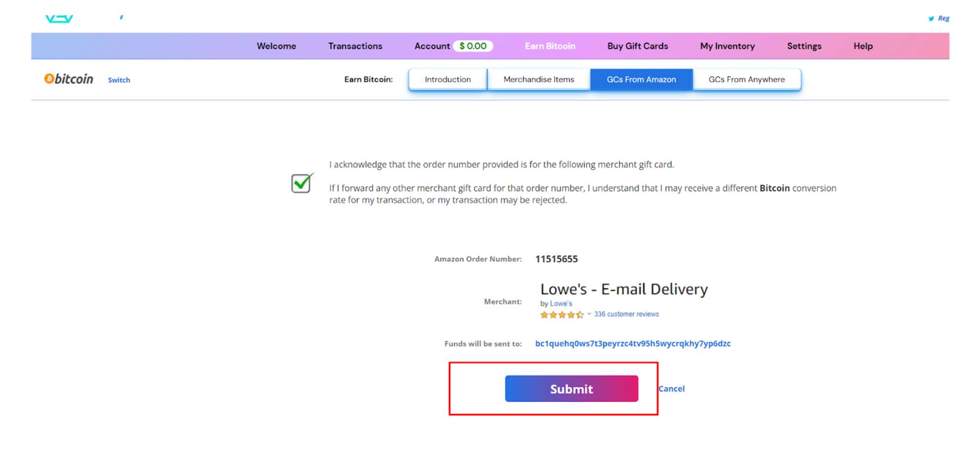This screenshot has width=980, height=467.
Task: Toggle the acknowledgment checkbox
Action: (x=301, y=184)
